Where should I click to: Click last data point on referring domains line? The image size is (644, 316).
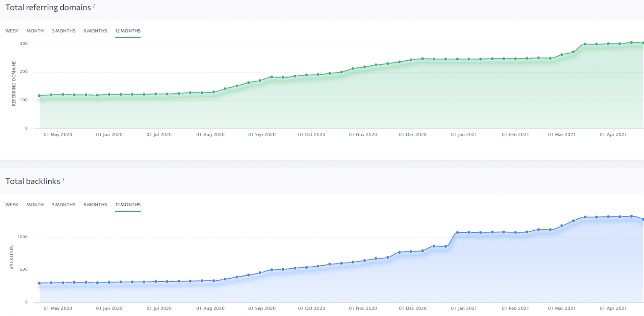[642, 43]
